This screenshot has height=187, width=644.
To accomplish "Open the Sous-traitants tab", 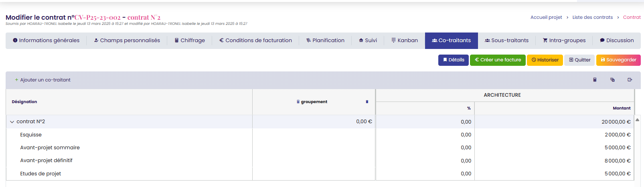I will (x=506, y=41).
